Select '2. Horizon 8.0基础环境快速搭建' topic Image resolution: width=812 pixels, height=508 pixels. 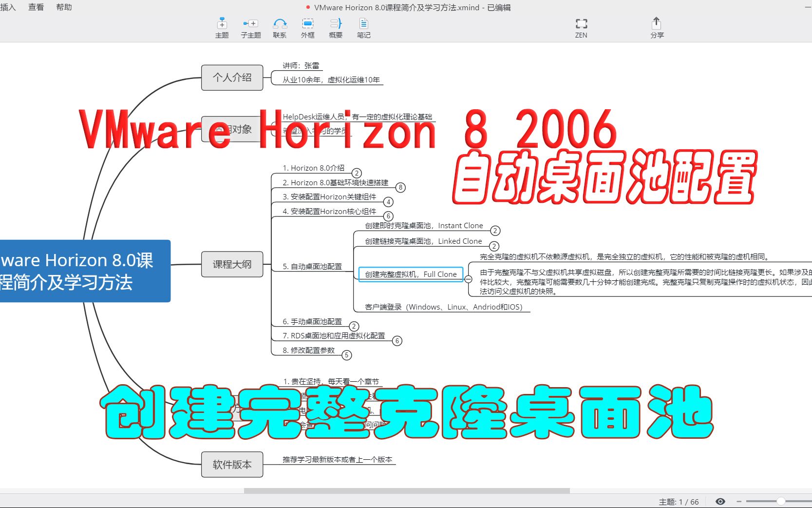[x=336, y=183]
